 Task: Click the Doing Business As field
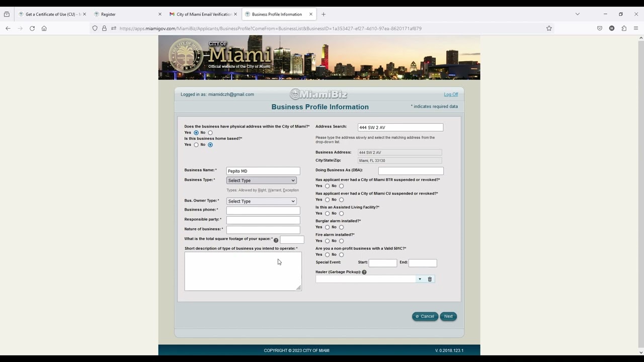pos(411,171)
